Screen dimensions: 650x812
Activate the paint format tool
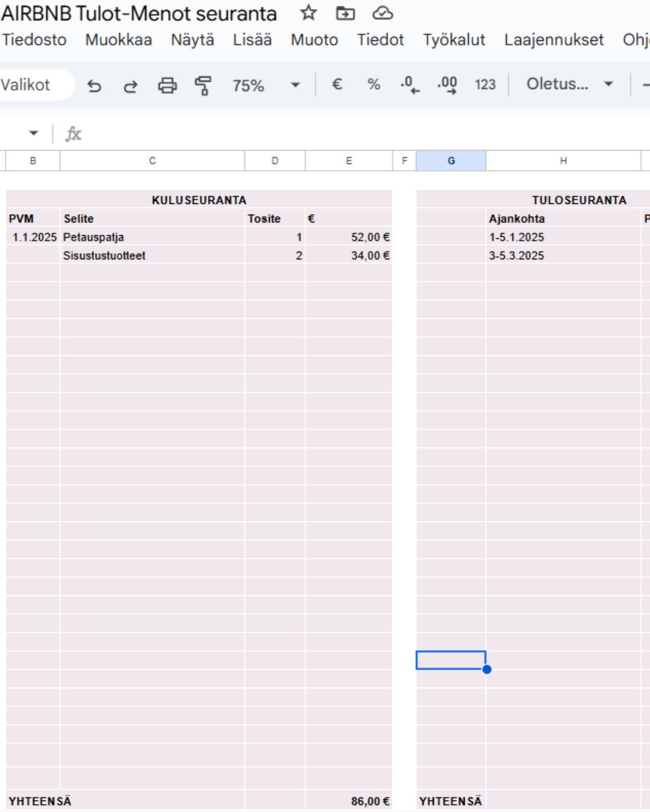pyautogui.click(x=203, y=85)
